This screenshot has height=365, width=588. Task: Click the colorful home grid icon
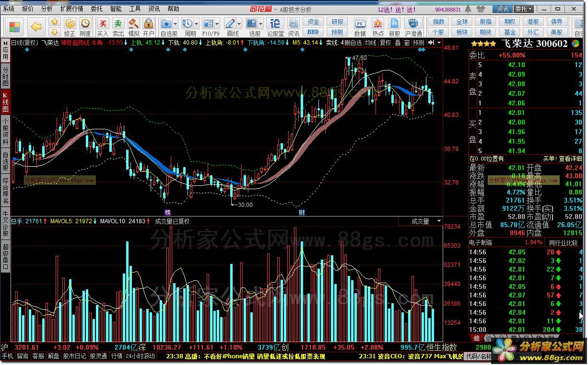click(15, 27)
